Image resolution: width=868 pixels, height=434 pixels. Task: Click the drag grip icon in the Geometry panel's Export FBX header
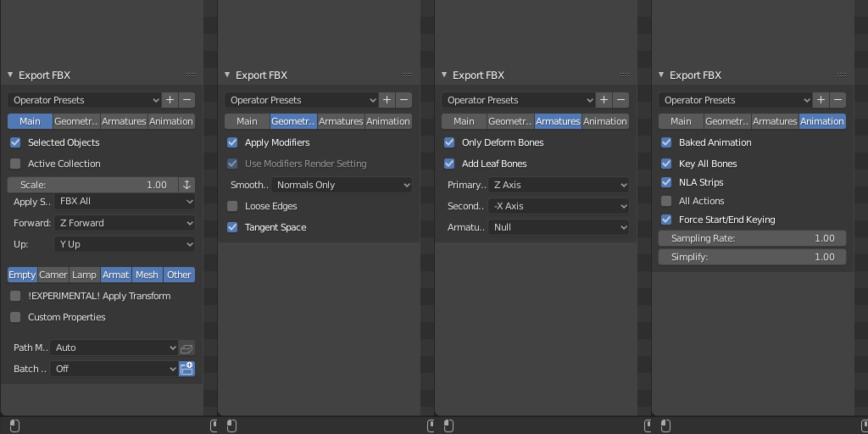408,75
